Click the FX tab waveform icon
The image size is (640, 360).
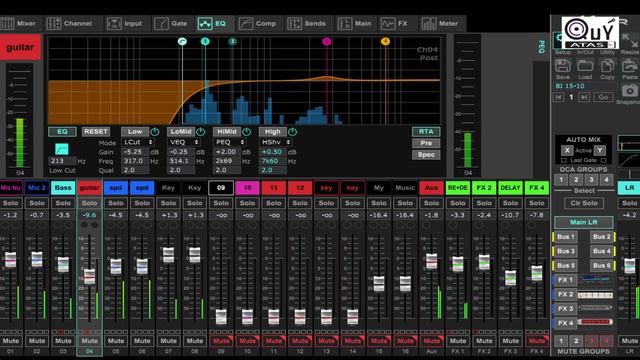coord(388,24)
